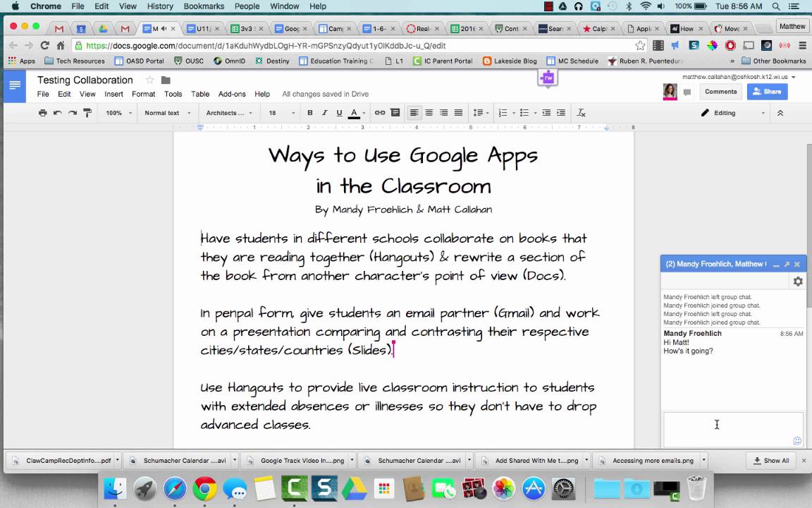Insert a comment from the toolbar icon
The image size is (812, 508).
[395, 113]
